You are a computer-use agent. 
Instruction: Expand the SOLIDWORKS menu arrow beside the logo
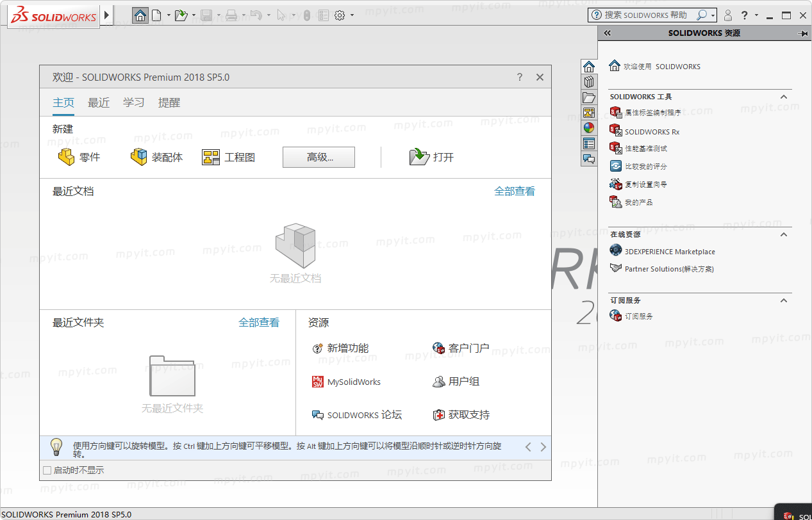click(107, 15)
